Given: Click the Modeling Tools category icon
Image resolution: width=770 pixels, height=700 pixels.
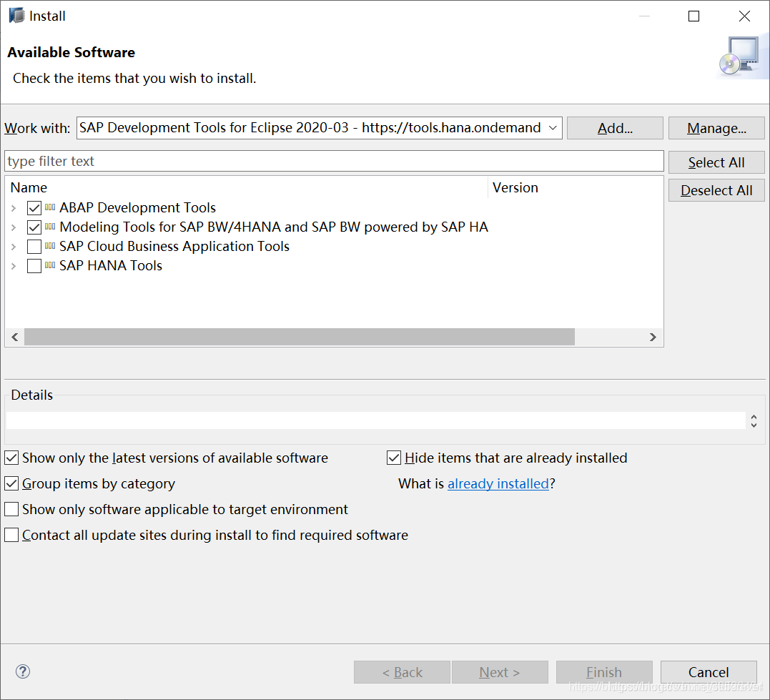Looking at the screenshot, I should click(50, 227).
